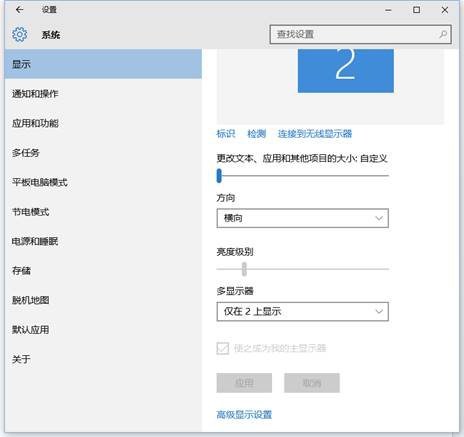This screenshot has width=464, height=437.
Task: Click the text size scaling slider handle
Action: click(219, 176)
